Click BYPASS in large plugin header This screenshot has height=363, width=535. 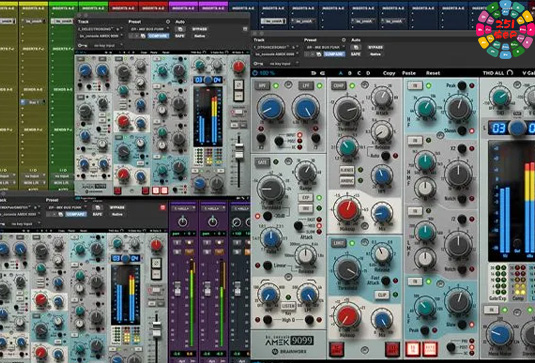(x=375, y=47)
